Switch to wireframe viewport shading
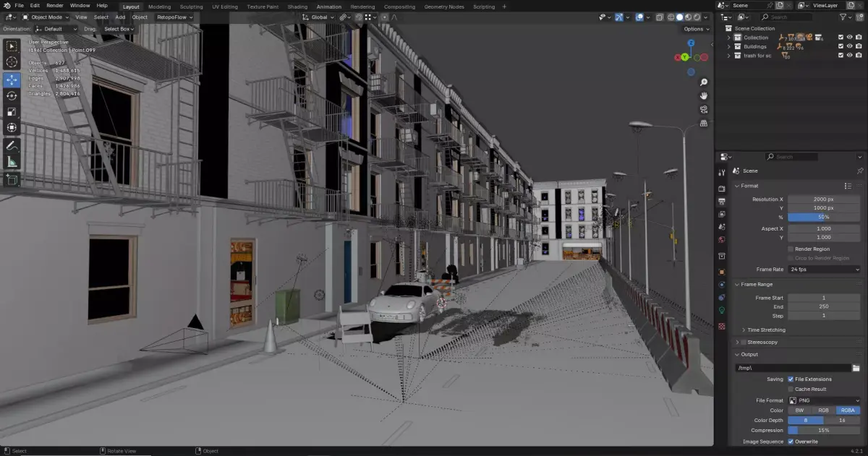Screen dimensions: 868x456 click(670, 17)
